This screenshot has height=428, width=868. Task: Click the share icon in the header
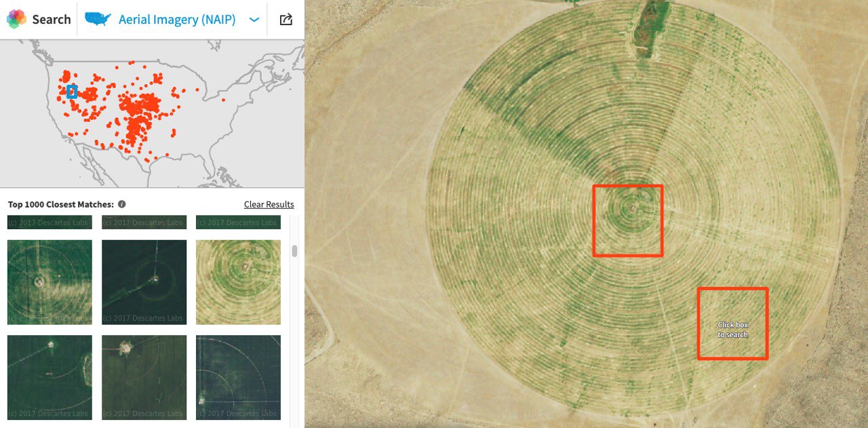click(x=286, y=20)
